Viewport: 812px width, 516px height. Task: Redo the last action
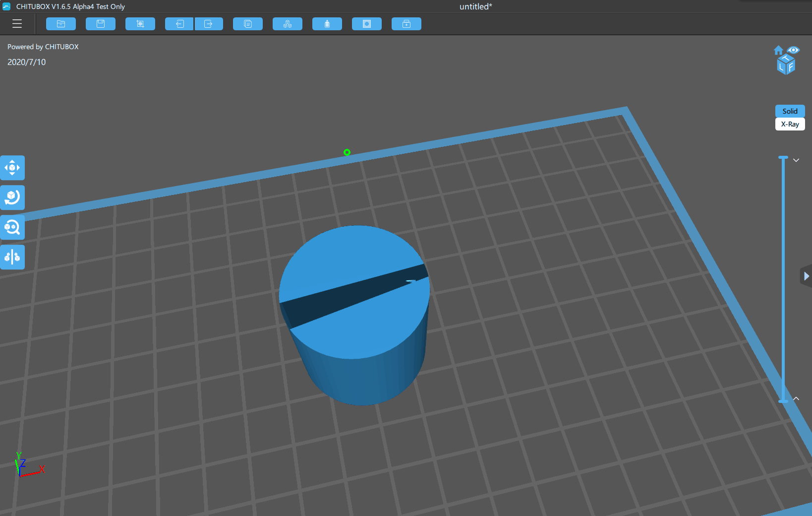click(x=209, y=23)
